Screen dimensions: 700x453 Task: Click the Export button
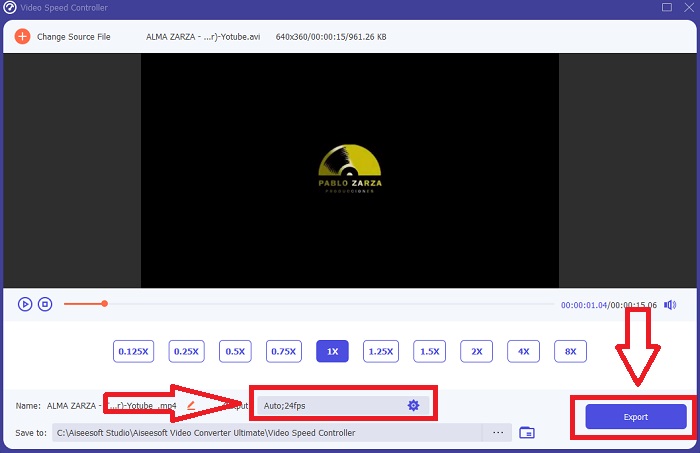click(x=635, y=417)
